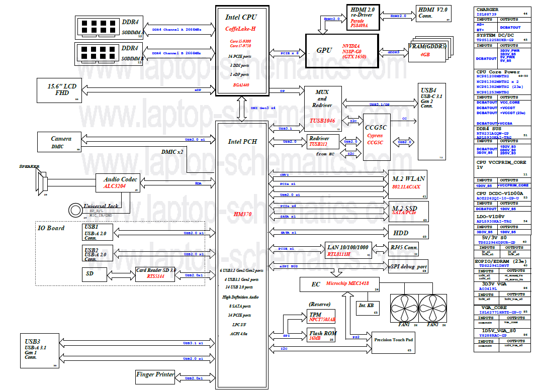Click the eSPI debug port block
Screen dimensions: 539x392
pyautogui.click(x=408, y=266)
